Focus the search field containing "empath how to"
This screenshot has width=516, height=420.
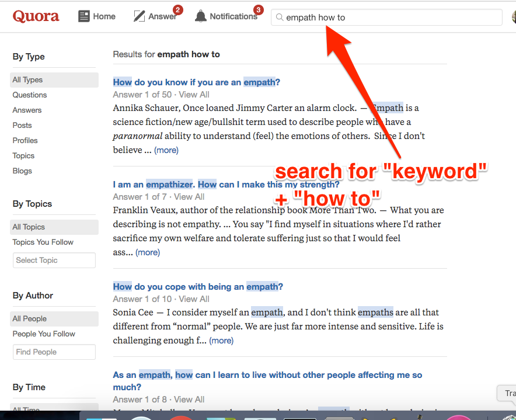[x=386, y=17]
